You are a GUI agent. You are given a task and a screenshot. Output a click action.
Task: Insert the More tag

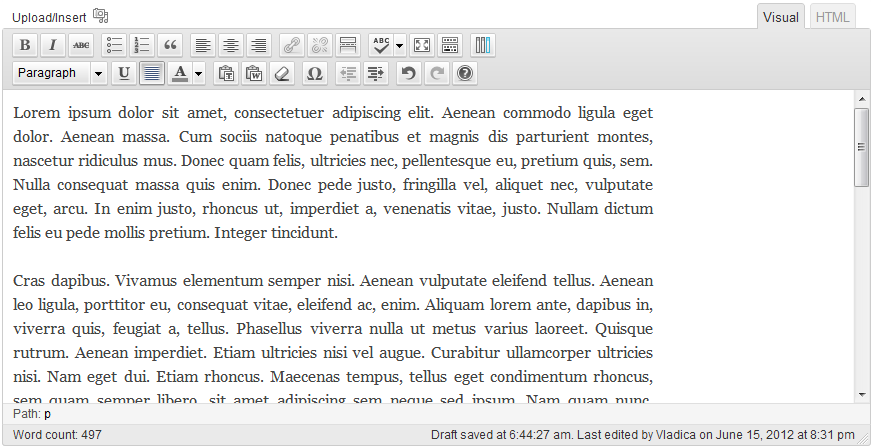348,45
